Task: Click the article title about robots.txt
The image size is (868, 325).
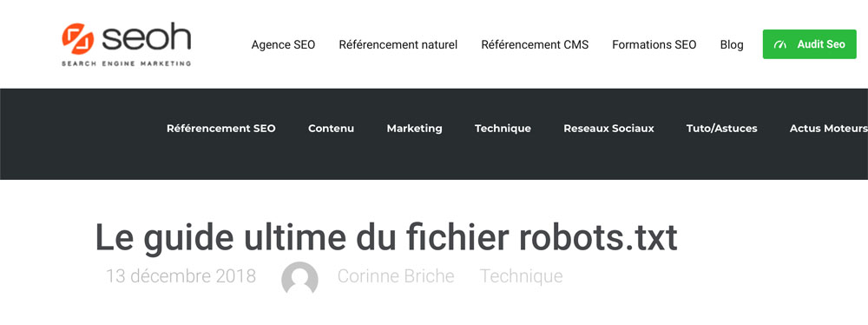Action: point(386,238)
